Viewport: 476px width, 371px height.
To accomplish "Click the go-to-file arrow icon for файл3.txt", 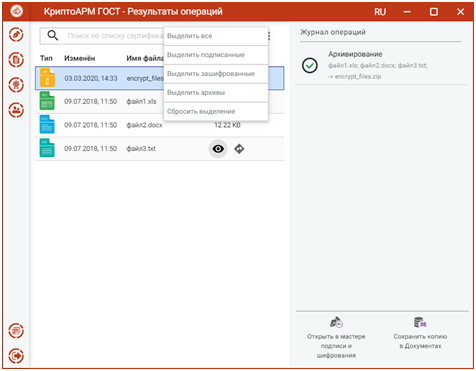I will click(239, 149).
